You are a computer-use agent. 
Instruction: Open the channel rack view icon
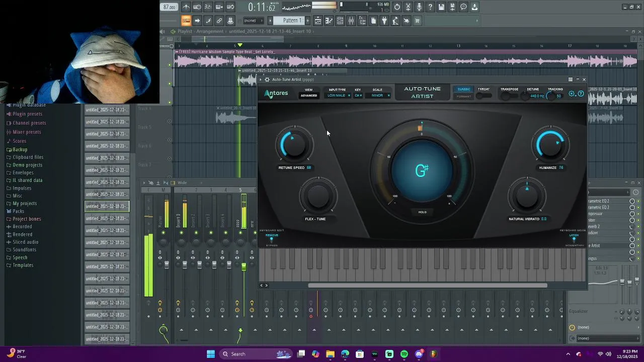click(x=340, y=21)
